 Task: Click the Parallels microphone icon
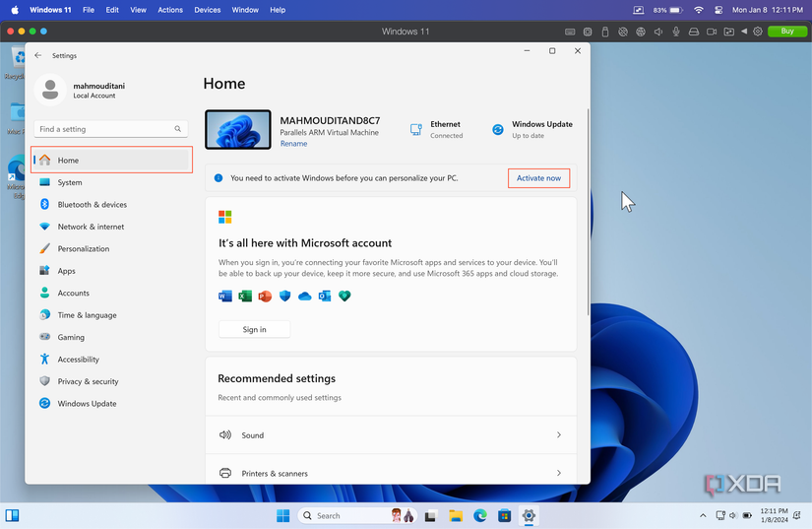676,32
